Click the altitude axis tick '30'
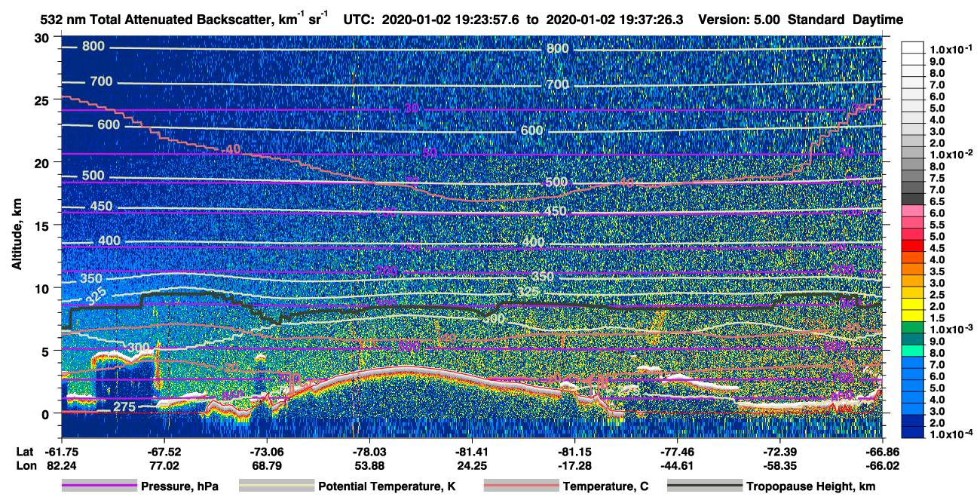 click(42, 37)
